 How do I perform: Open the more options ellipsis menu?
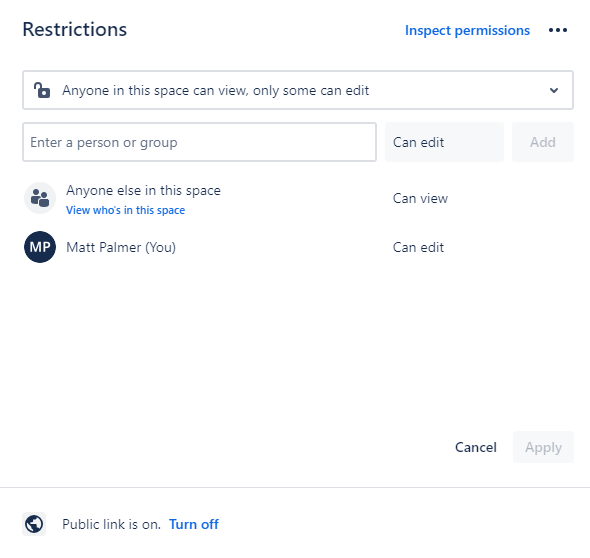click(x=558, y=30)
